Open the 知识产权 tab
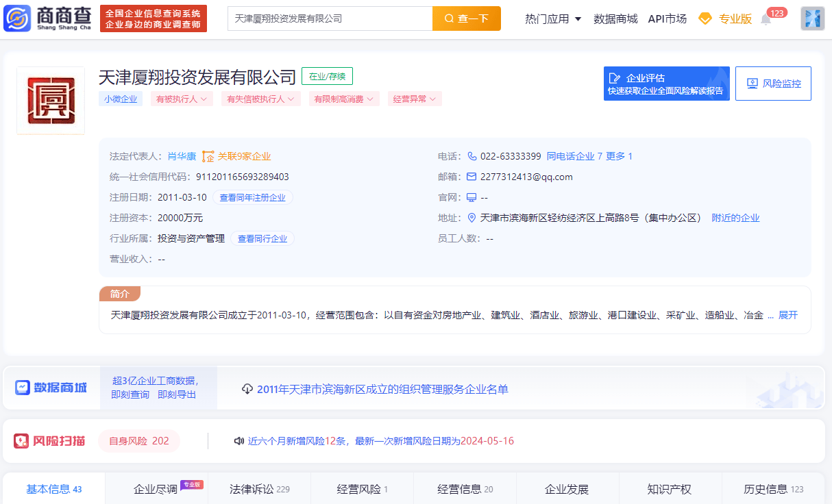This screenshot has height=504, width=832. pos(669,489)
